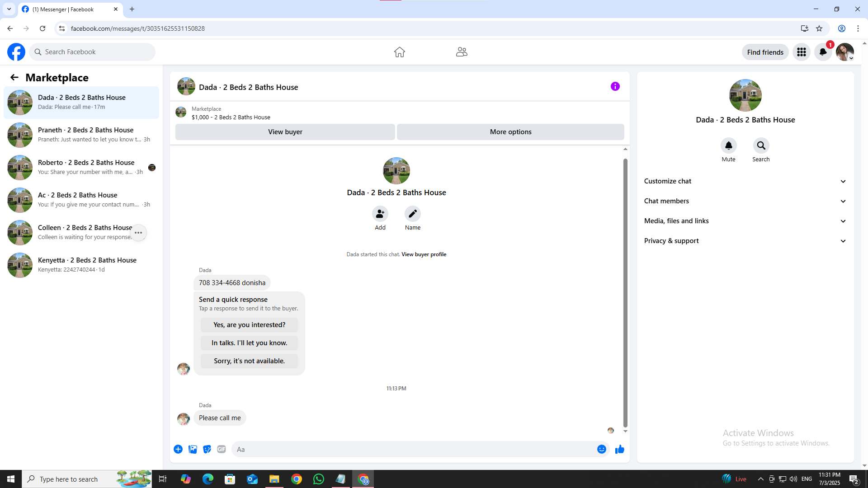868x488 pixels.
Task: Mute this conversation with bell icon
Action: [728, 145]
